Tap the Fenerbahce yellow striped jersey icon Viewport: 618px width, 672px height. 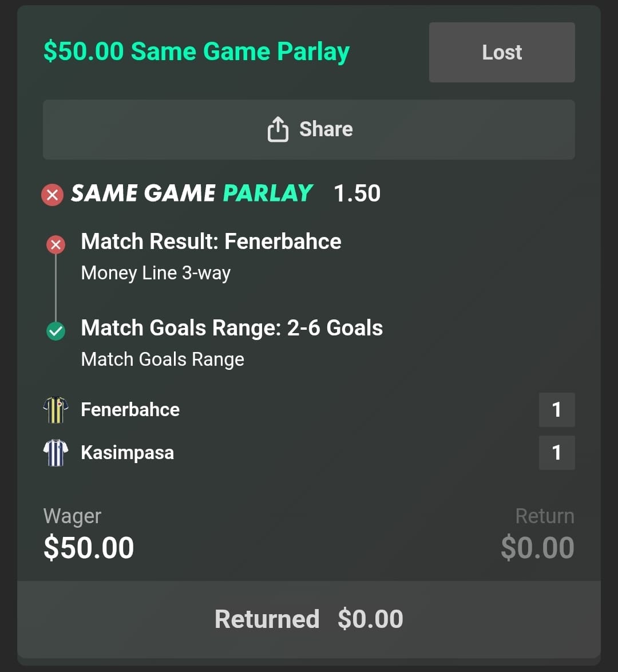click(x=56, y=410)
